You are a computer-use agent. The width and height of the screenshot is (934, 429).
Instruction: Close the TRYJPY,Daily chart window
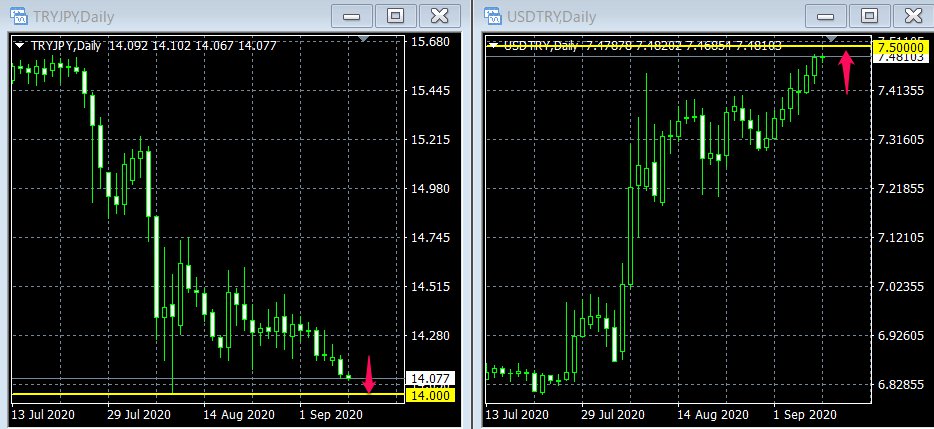440,16
